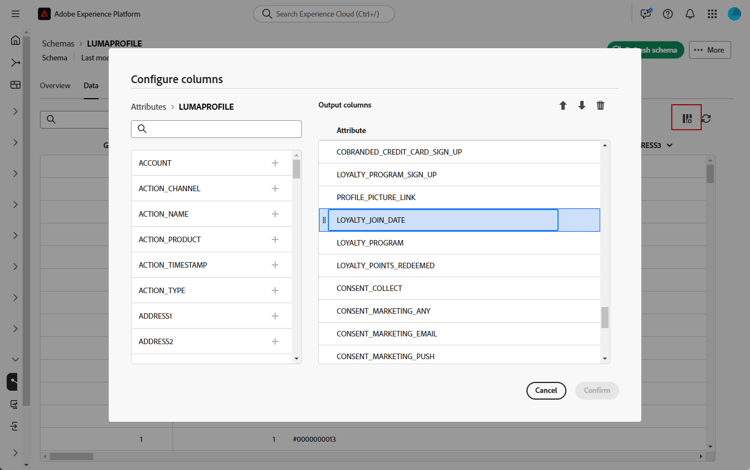Open the notifications bell icon
This screenshot has width=750, height=470.
click(690, 14)
